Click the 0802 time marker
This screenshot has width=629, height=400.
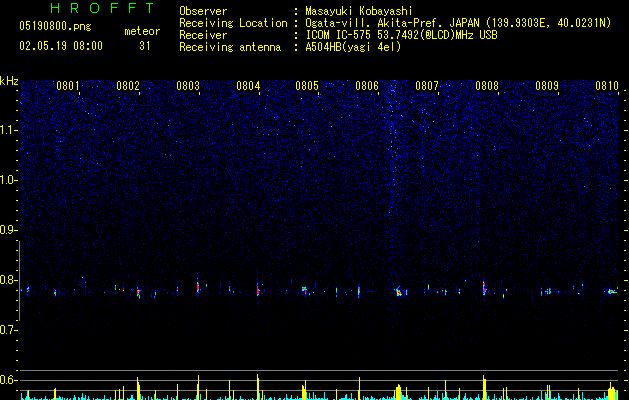[128, 86]
